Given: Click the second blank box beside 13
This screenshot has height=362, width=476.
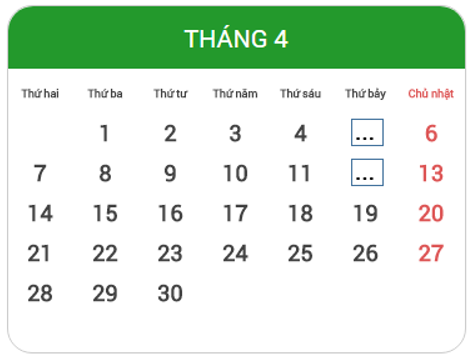Looking at the screenshot, I should [x=367, y=172].
